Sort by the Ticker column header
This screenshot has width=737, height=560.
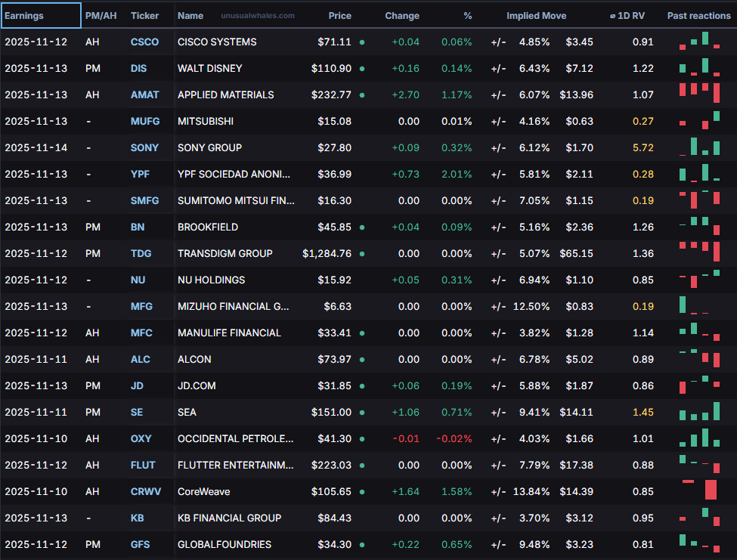[145, 16]
